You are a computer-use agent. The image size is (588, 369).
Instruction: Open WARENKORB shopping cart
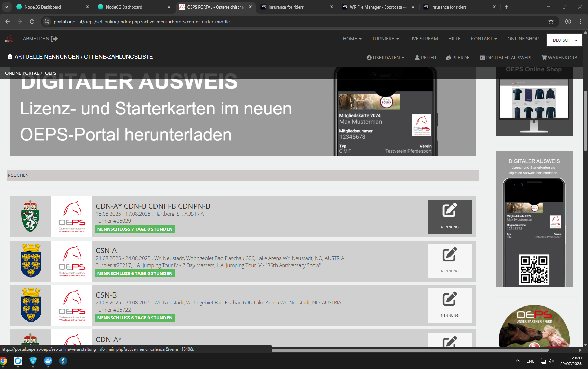[559, 58]
